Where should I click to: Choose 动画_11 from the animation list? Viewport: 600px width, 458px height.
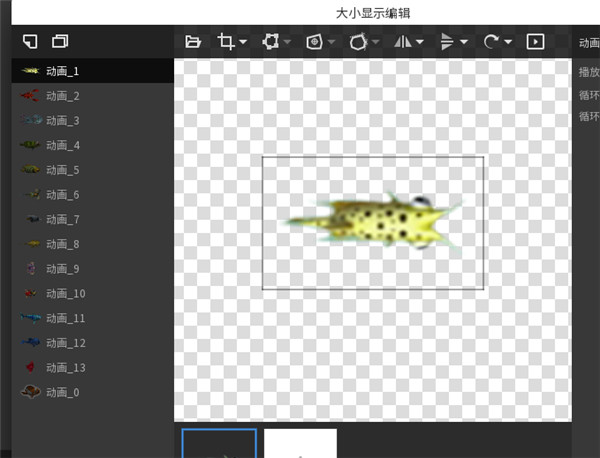[x=65, y=318]
